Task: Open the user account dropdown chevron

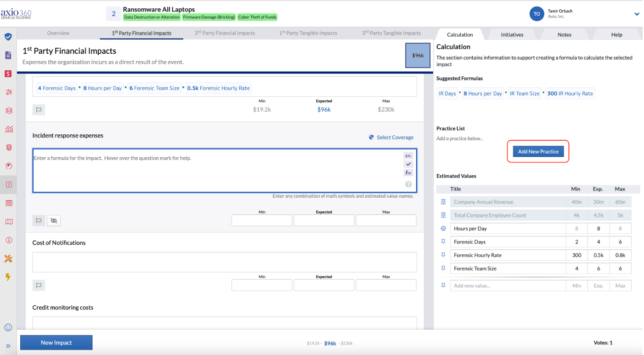Action: [637, 14]
